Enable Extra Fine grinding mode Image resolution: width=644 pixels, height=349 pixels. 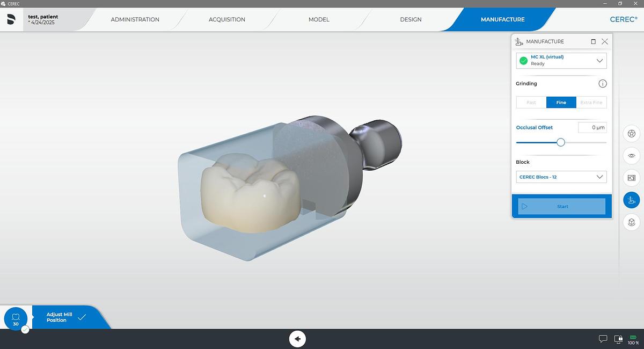pos(591,102)
